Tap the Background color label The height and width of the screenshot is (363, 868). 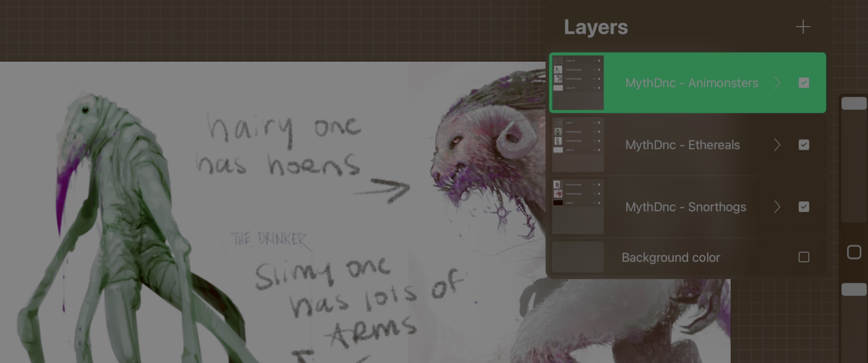(670, 257)
